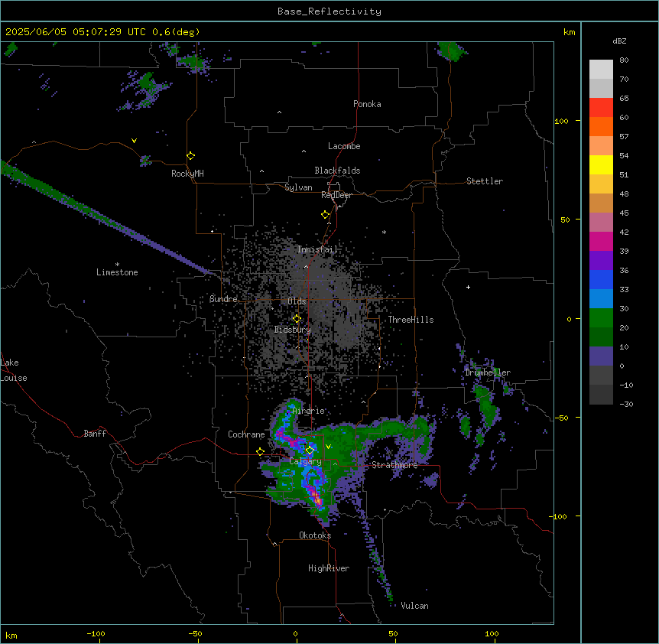
Task: Select the yellow diamond marker between Olds and Didsbury
Action: point(297,319)
